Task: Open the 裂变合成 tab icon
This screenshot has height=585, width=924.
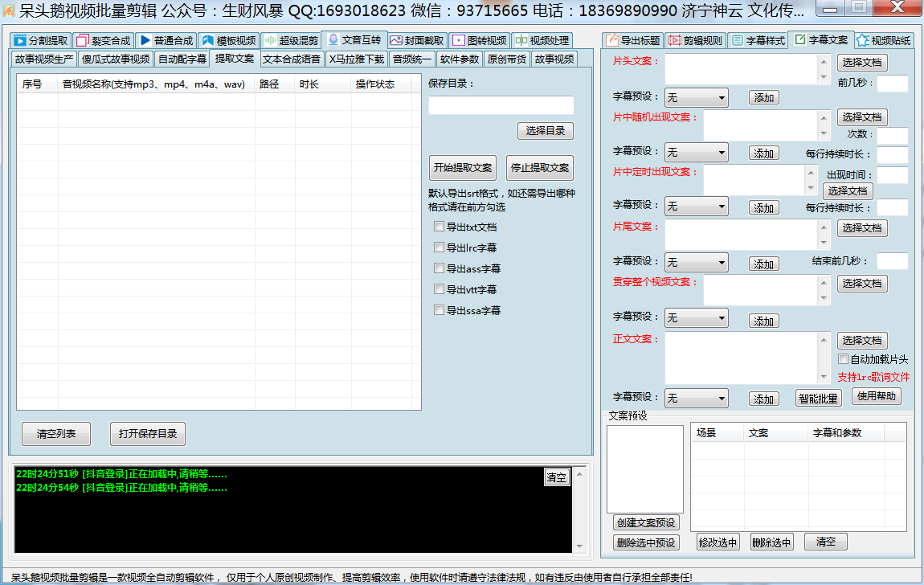Action: [83, 41]
